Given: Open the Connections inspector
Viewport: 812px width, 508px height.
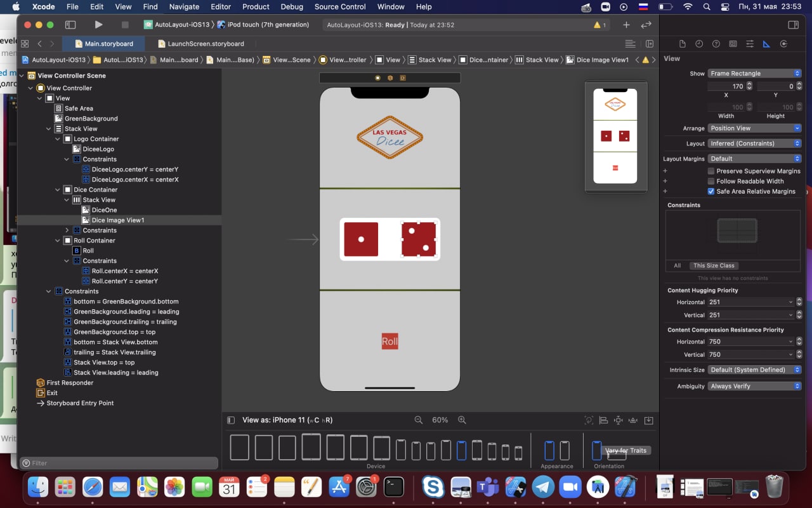Looking at the screenshot, I should (x=783, y=44).
